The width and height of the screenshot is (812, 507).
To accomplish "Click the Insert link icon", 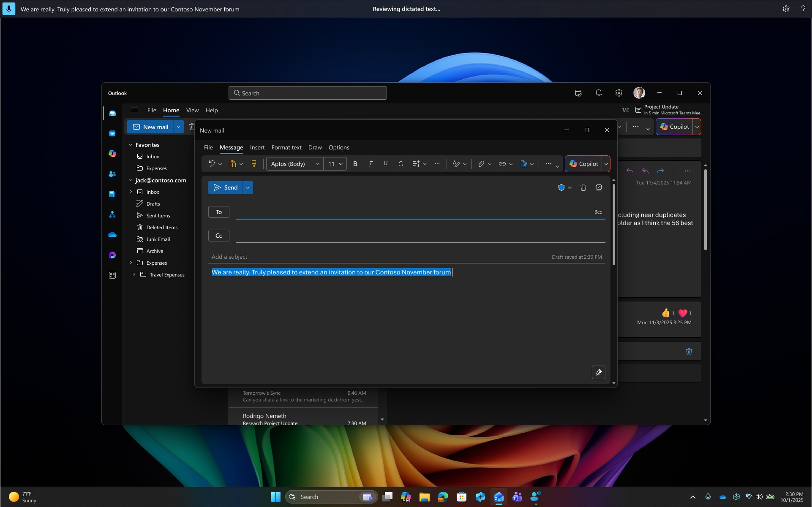I will tap(502, 164).
